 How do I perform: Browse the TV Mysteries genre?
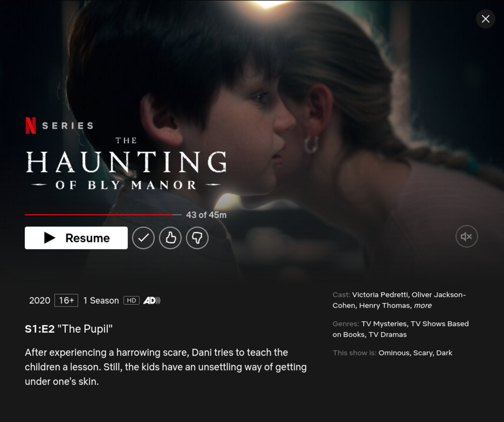click(384, 324)
